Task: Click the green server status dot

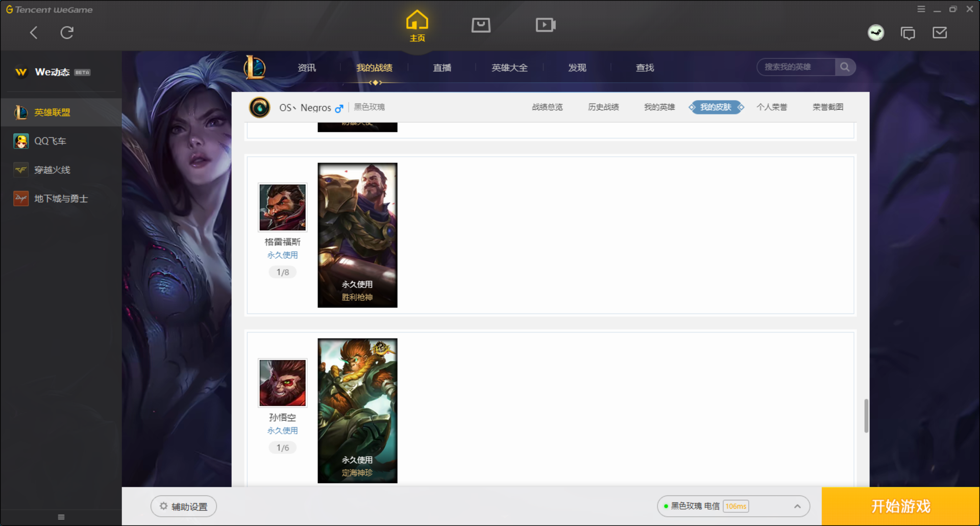Action: pos(666,506)
